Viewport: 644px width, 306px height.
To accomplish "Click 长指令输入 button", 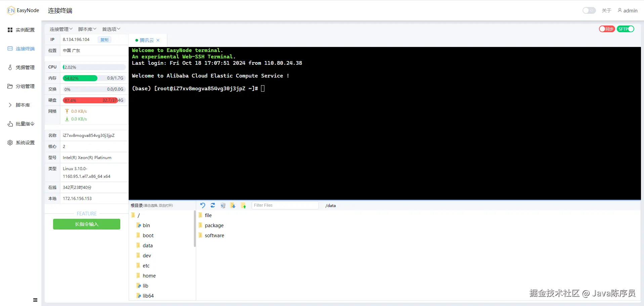I will click(87, 224).
